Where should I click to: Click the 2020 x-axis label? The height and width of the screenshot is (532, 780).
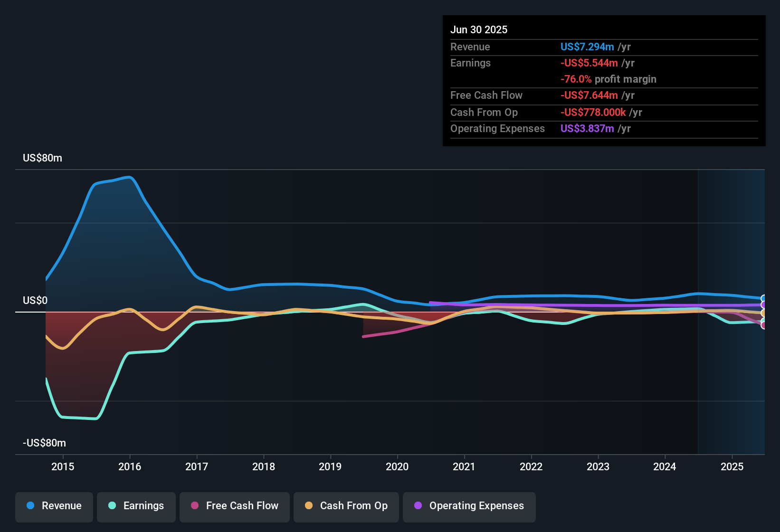point(398,467)
